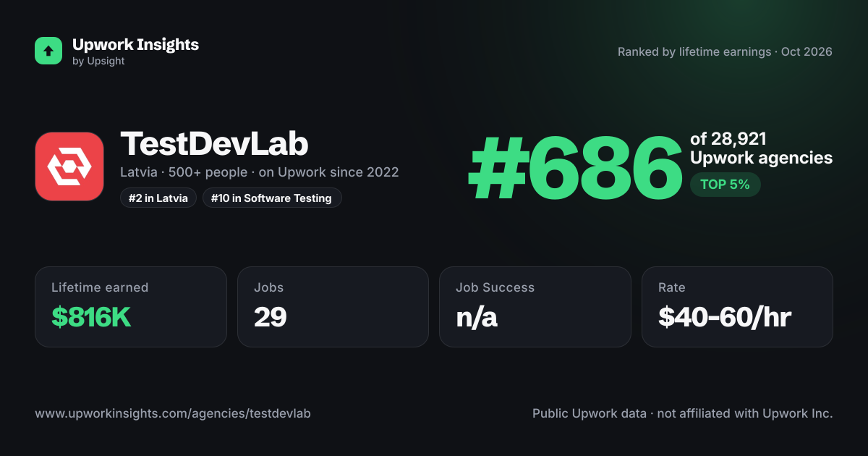The height and width of the screenshot is (456, 868).
Task: Click the 'TOP 5%' green badge
Action: pyautogui.click(x=725, y=185)
